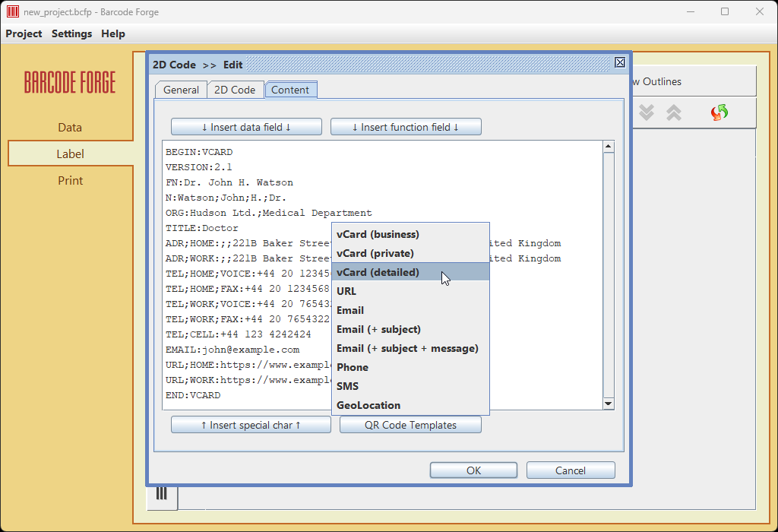Image resolution: width=778 pixels, height=532 pixels.
Task: Choose the SMS template
Action: click(410, 386)
